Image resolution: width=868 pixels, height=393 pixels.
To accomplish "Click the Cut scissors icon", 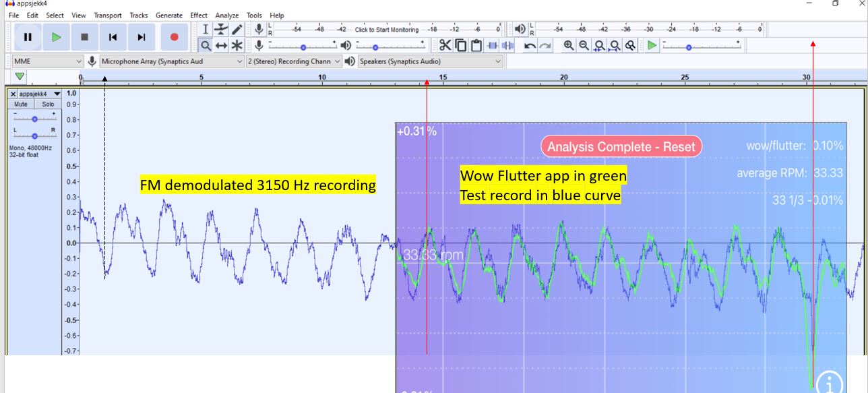I will pyautogui.click(x=445, y=45).
